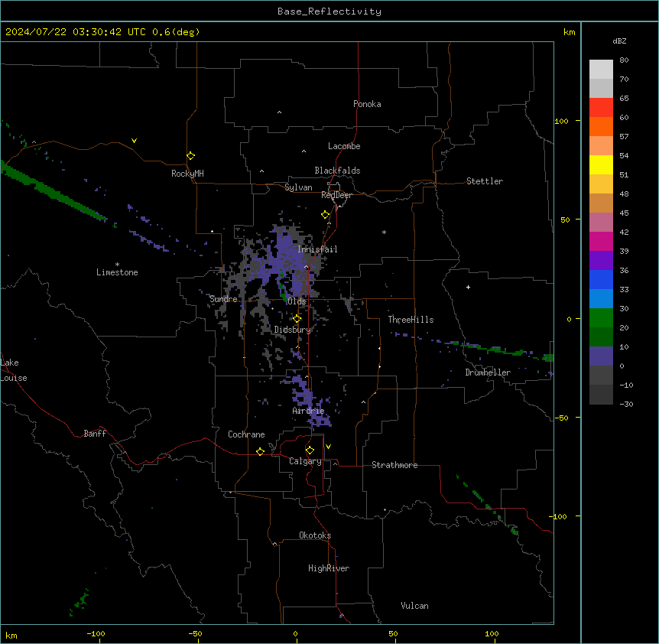The height and width of the screenshot is (644, 659).
Task: Click the yellow diamond marker south of Cochrane
Action: coord(260,451)
